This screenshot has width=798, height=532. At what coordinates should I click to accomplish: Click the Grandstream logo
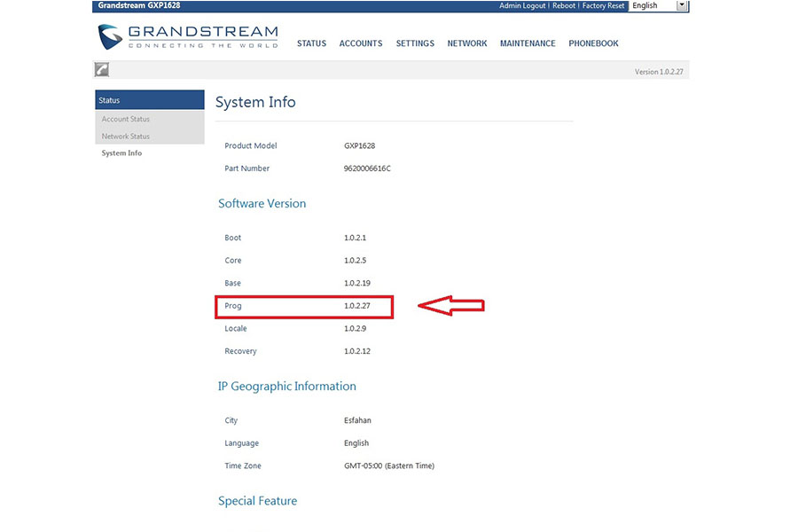pos(188,37)
